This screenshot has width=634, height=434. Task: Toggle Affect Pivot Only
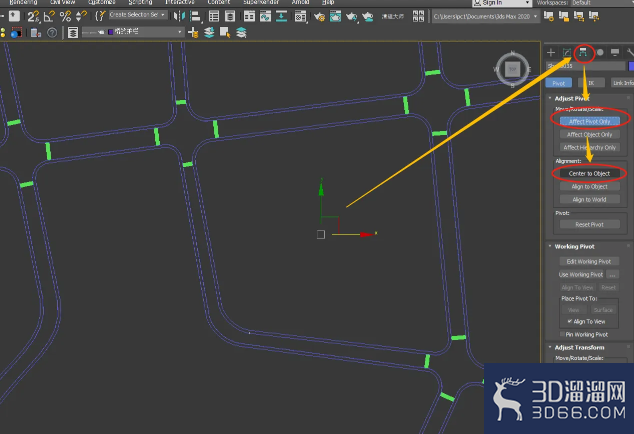tap(590, 121)
